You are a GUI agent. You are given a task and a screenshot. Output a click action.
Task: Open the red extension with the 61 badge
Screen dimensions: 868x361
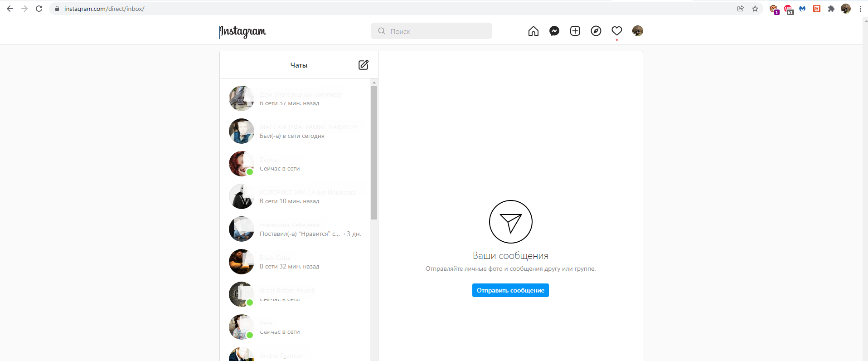click(x=788, y=9)
